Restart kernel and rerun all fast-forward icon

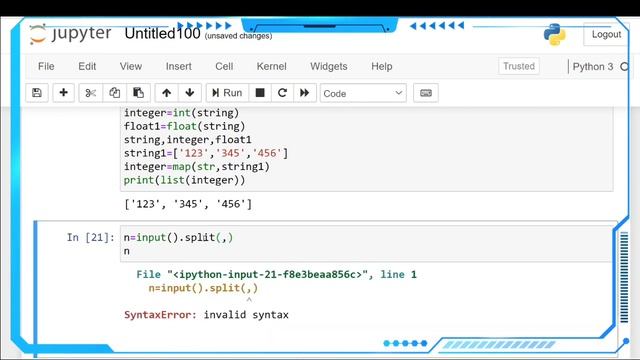(x=304, y=93)
